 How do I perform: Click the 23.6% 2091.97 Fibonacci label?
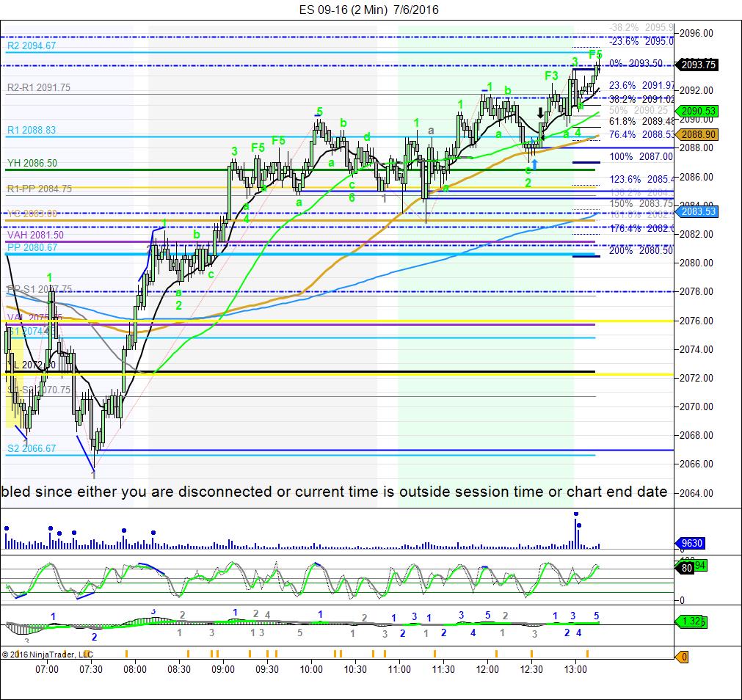click(641, 86)
